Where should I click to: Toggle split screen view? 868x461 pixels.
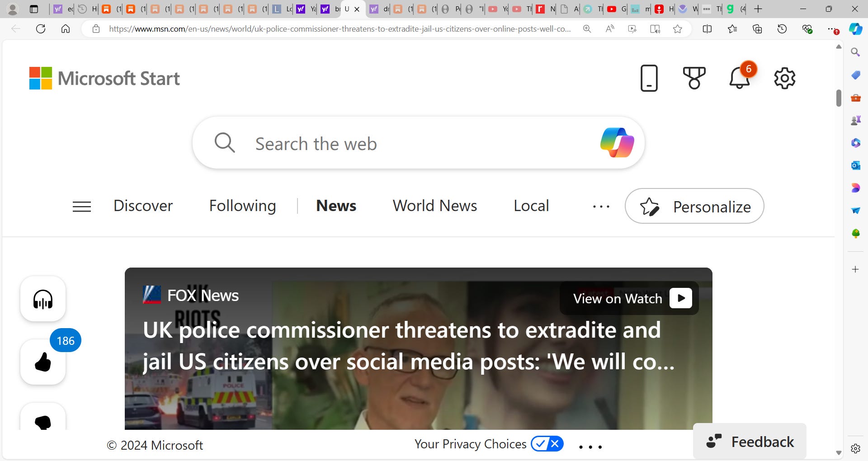[708, 29]
